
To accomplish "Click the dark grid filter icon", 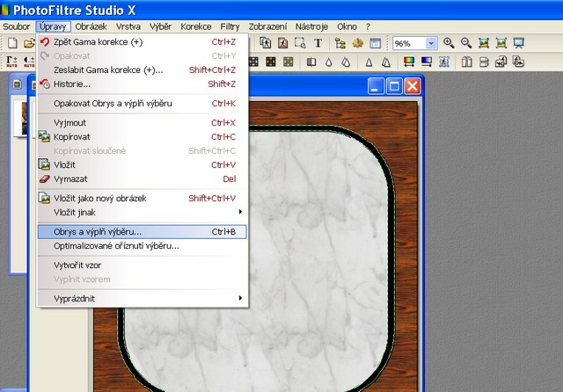I will point(254,62).
